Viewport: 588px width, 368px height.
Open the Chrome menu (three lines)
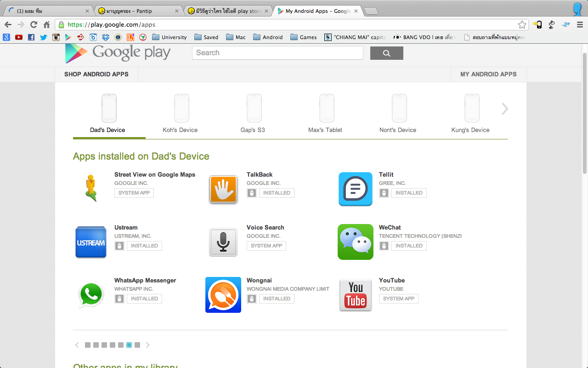580,25
